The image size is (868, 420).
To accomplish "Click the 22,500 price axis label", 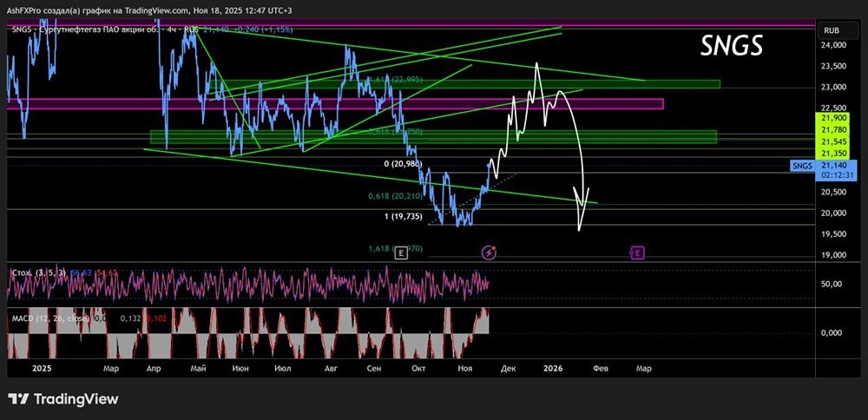I will tap(832, 108).
